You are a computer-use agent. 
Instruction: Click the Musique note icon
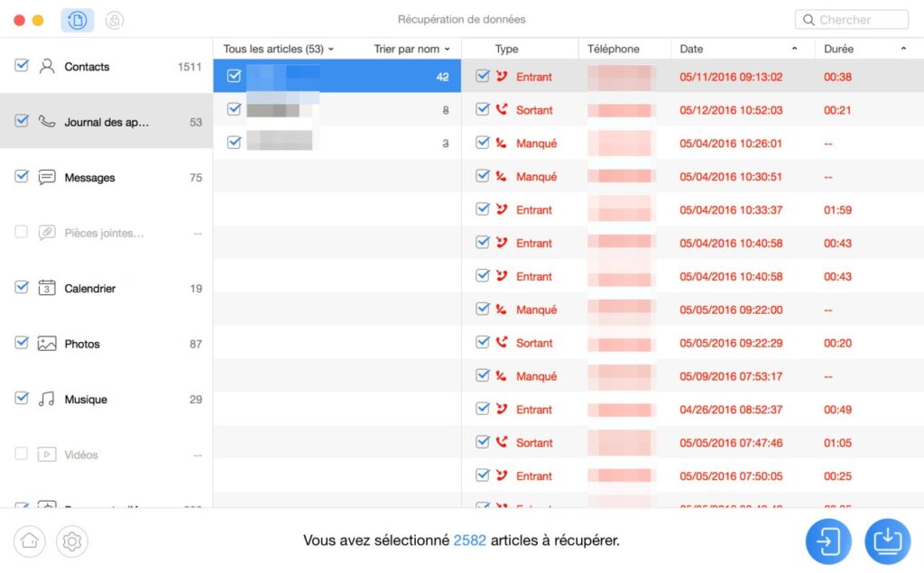pyautogui.click(x=47, y=399)
